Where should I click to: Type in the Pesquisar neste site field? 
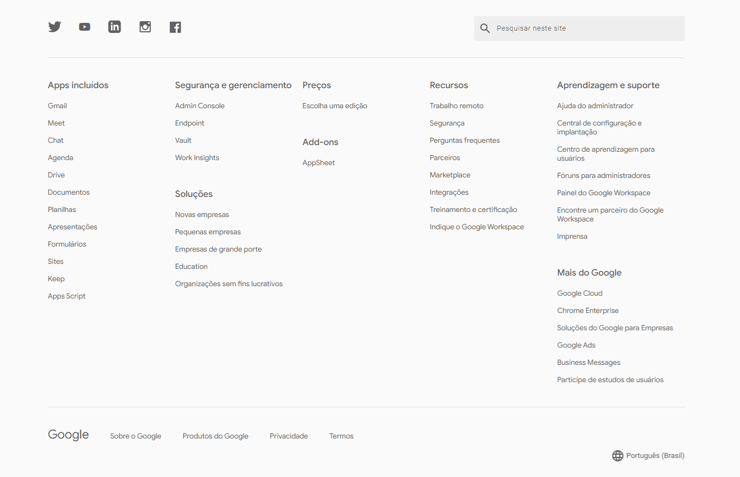pos(585,28)
